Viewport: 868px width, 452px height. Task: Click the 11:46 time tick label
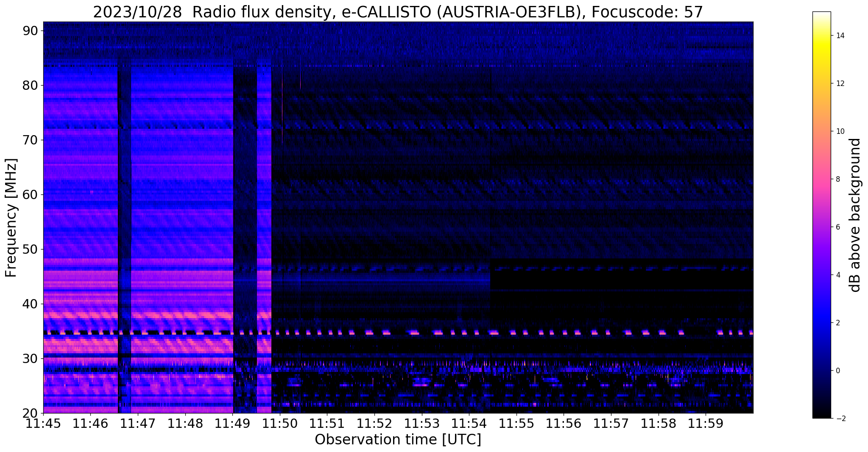click(x=91, y=424)
